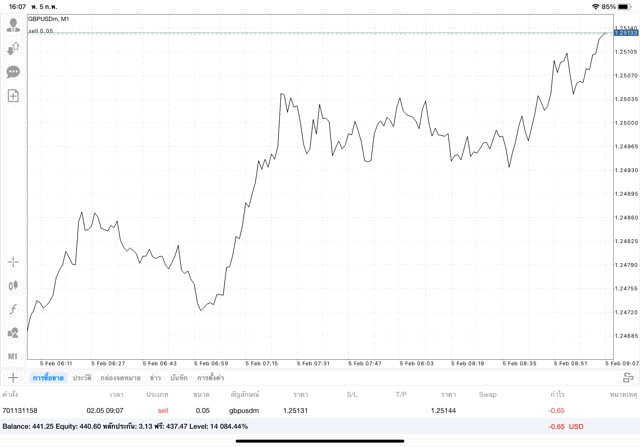This screenshot has height=447, width=640.
Task: Open the M1 timeframe selector
Action: tap(13, 356)
